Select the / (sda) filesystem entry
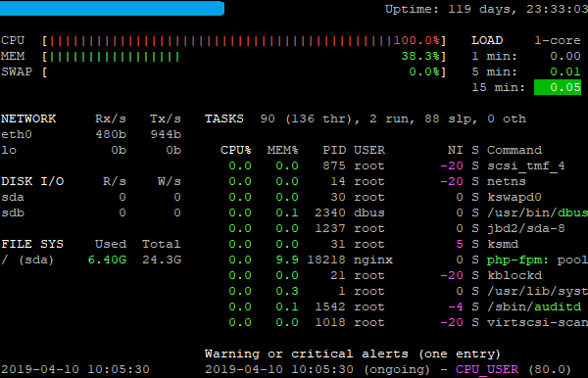 pos(27,260)
